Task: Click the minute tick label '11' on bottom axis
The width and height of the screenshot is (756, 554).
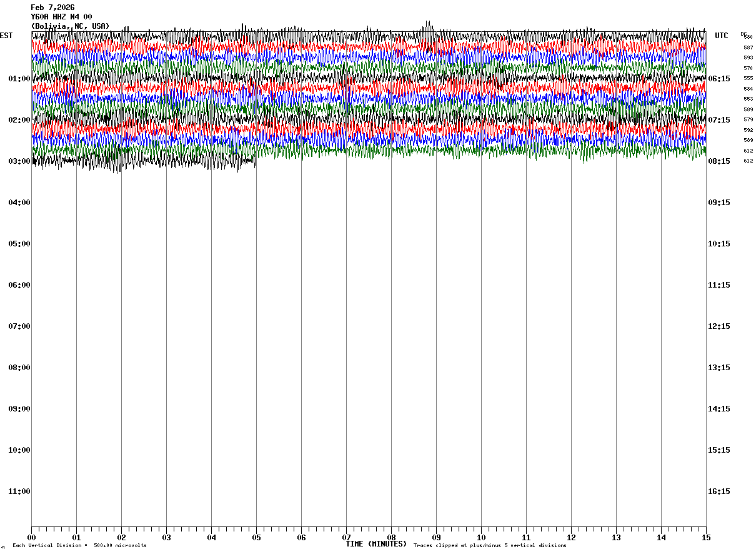Action: click(x=526, y=538)
